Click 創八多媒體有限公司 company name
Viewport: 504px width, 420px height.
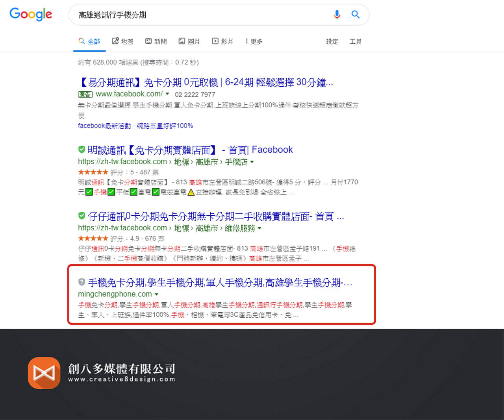[121, 368]
